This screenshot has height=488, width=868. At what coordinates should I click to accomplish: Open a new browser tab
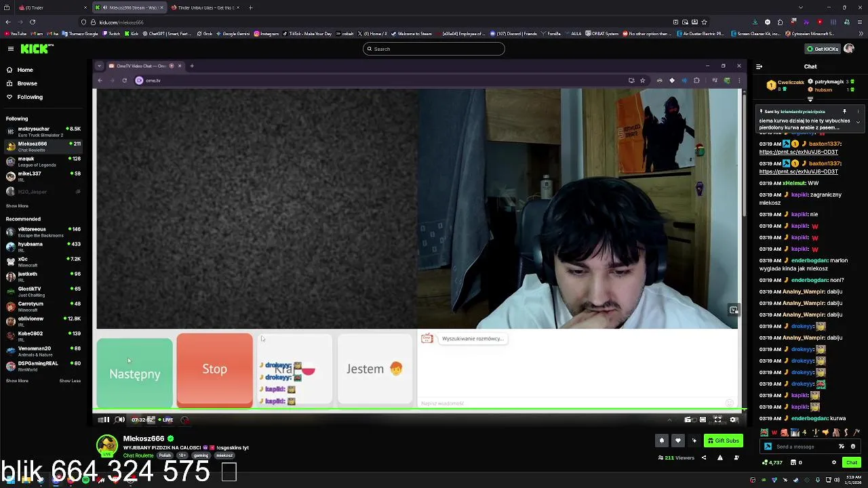250,7
